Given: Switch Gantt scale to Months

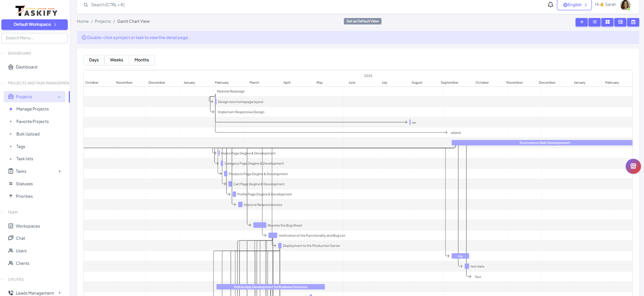Looking at the screenshot, I should pos(142,60).
